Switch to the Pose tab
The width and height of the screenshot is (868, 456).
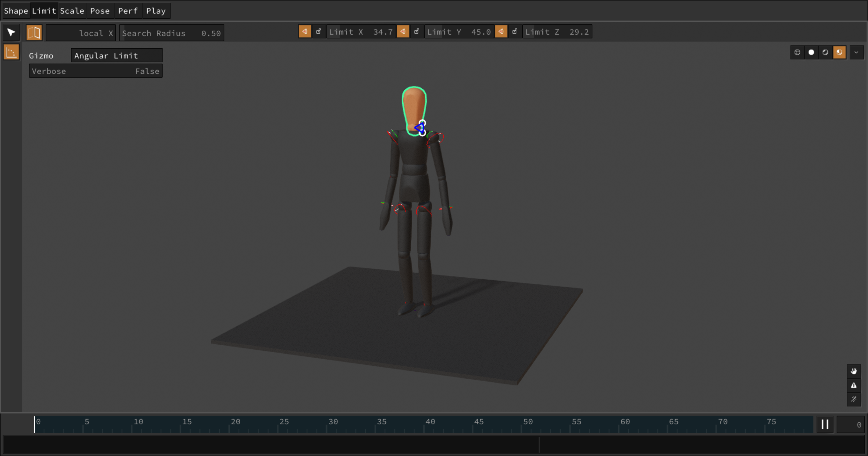coord(100,11)
